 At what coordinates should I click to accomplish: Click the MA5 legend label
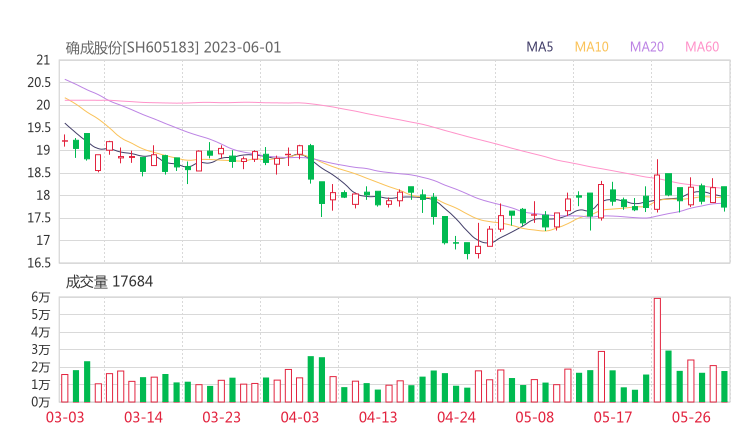(x=539, y=47)
